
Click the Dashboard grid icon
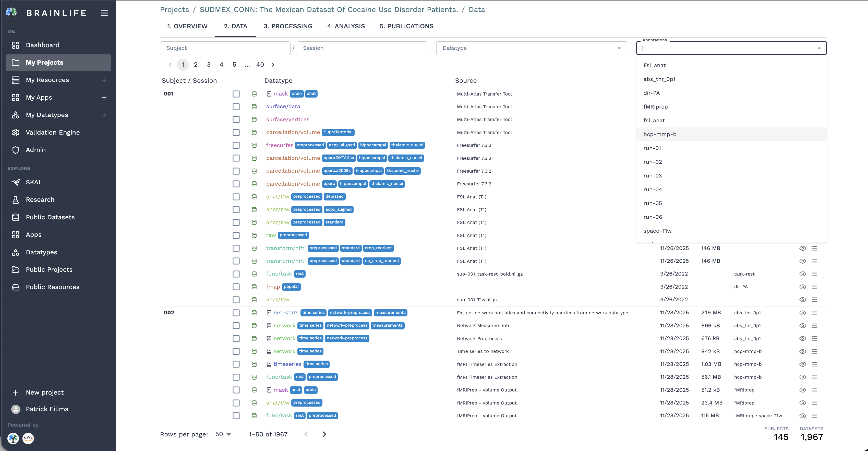pos(16,45)
